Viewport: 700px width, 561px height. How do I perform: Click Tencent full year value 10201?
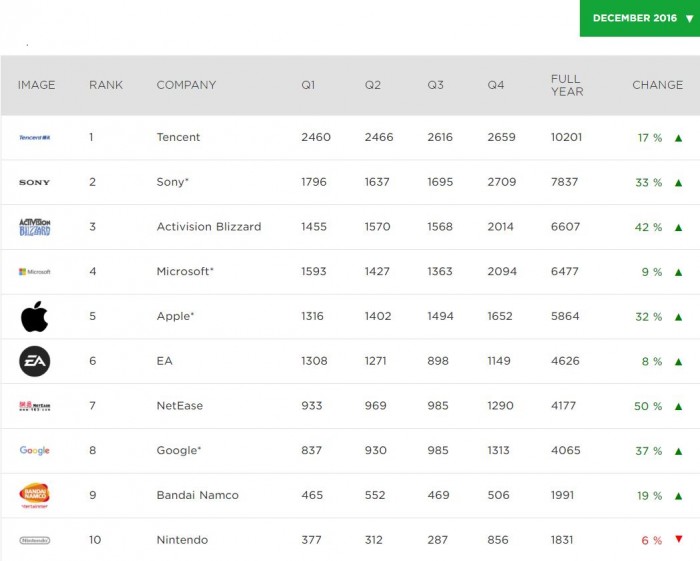(567, 137)
